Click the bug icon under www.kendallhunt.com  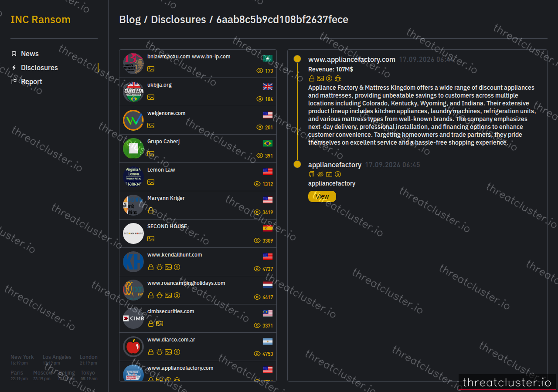pyautogui.click(x=160, y=267)
